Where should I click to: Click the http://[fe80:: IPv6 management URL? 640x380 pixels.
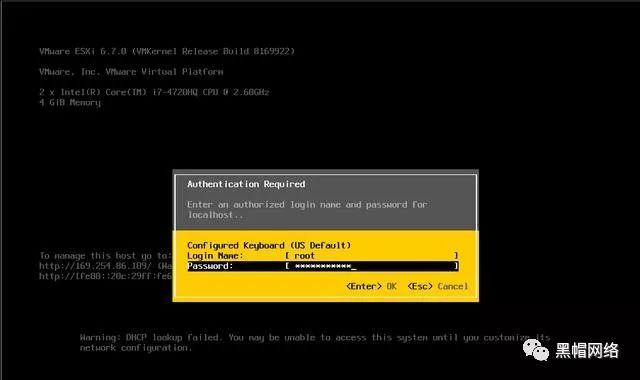(106, 276)
